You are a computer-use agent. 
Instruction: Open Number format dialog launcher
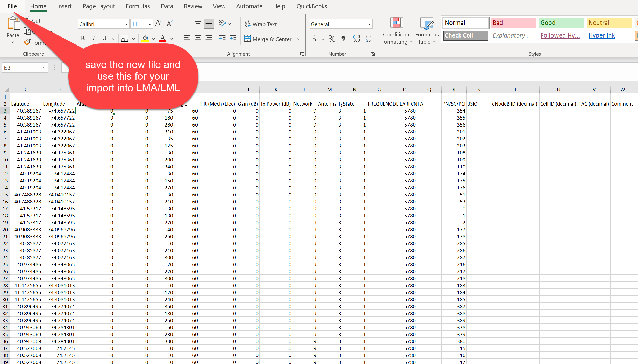pyautogui.click(x=372, y=54)
